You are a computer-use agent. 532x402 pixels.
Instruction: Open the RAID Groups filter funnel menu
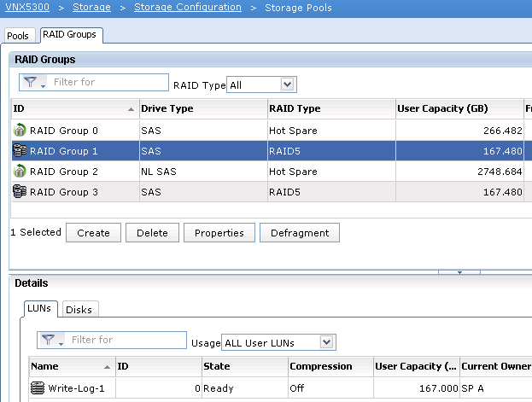(34, 82)
